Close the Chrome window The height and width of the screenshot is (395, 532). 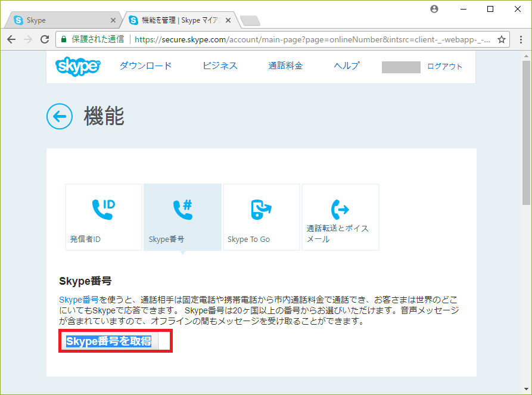tap(518, 9)
